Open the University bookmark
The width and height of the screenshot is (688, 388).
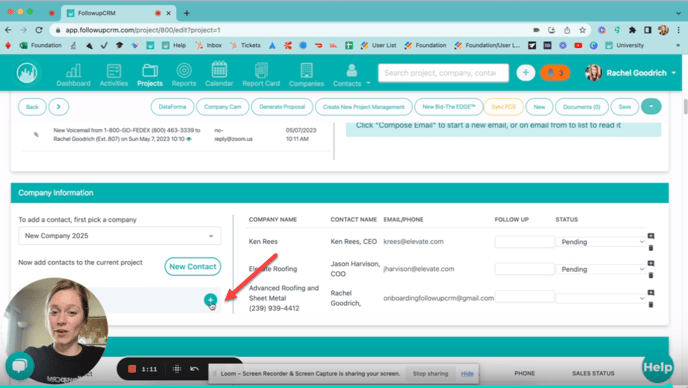(x=625, y=45)
